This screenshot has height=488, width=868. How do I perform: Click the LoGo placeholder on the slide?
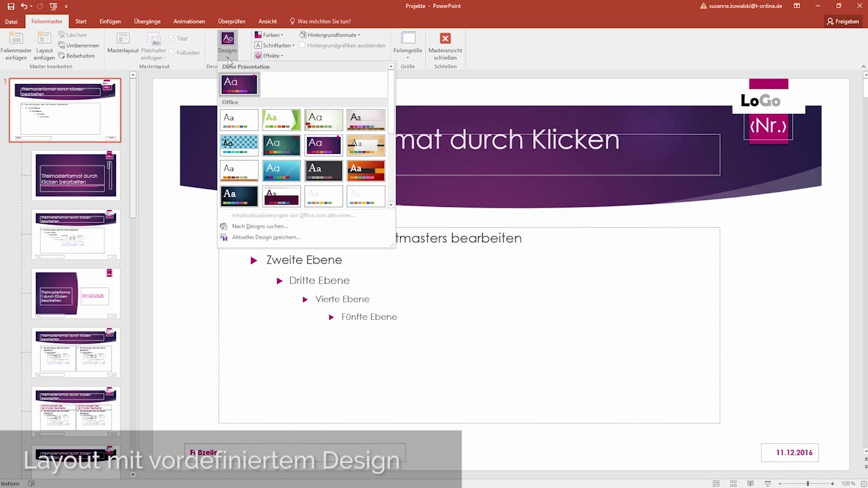760,101
